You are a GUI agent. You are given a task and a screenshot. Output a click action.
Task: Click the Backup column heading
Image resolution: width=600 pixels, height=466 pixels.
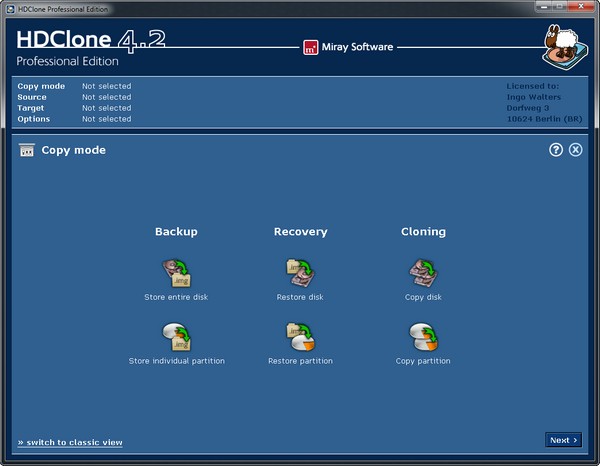pyautogui.click(x=176, y=232)
